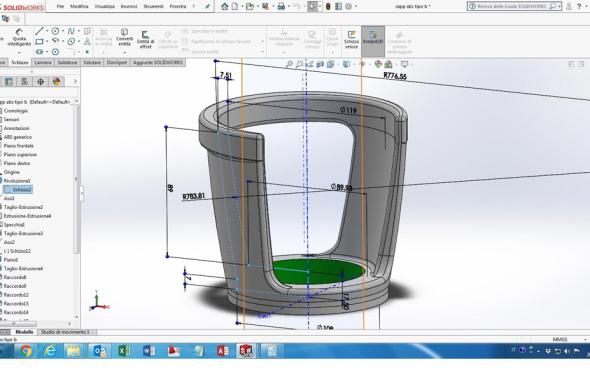
Task: Switch to Studio di movimento 1 tab
Action: pyautogui.click(x=65, y=332)
